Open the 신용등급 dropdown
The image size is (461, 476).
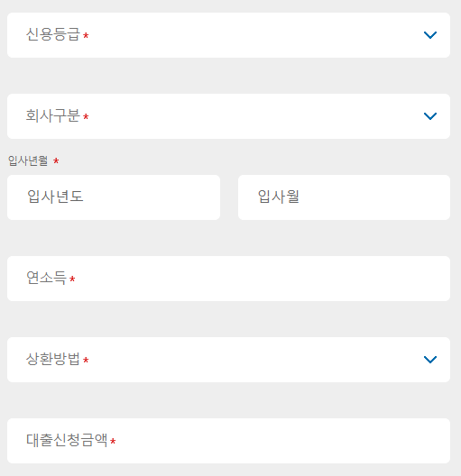[228, 35]
